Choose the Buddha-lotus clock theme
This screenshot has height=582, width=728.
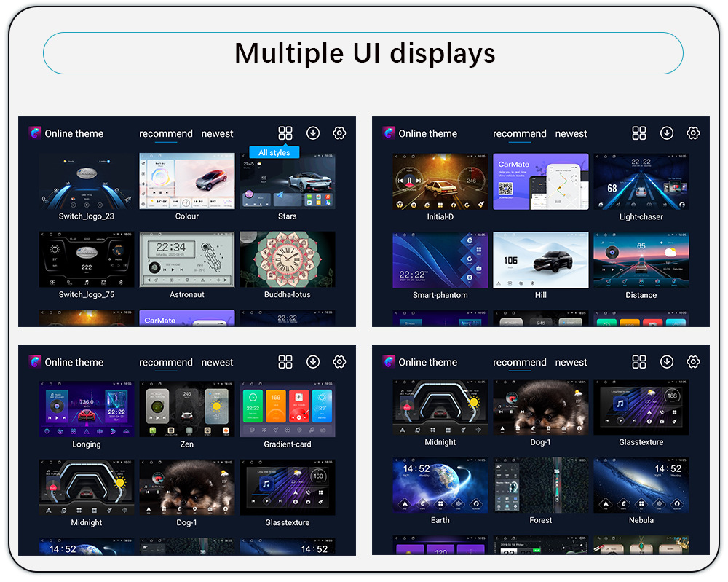click(x=288, y=259)
